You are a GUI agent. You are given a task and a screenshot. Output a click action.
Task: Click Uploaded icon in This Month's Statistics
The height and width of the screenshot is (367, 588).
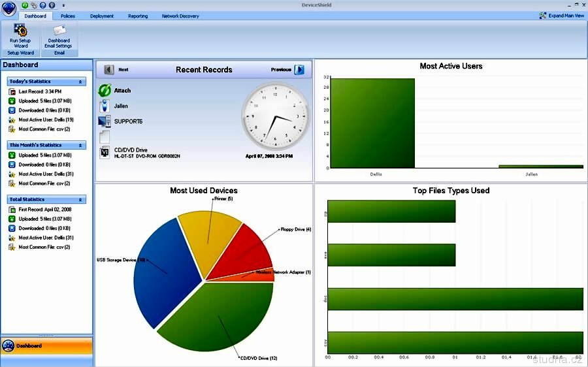tap(12, 155)
